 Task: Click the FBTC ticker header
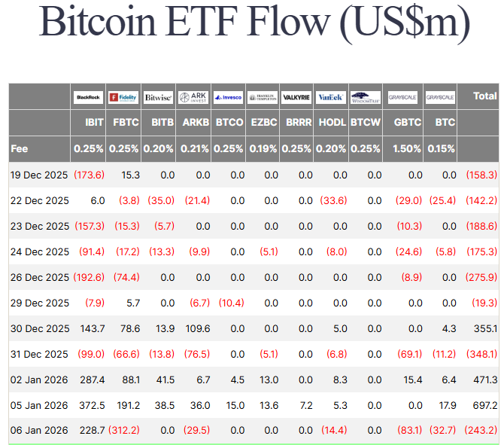pos(125,123)
